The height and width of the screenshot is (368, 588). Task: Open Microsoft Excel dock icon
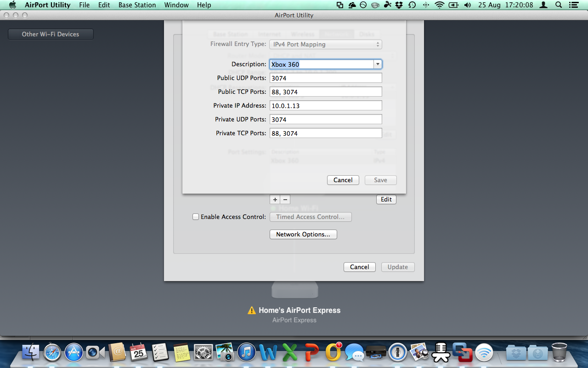click(290, 352)
